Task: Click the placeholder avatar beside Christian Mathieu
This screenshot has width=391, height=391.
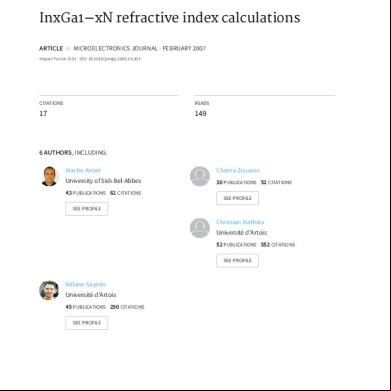Action: click(200, 228)
